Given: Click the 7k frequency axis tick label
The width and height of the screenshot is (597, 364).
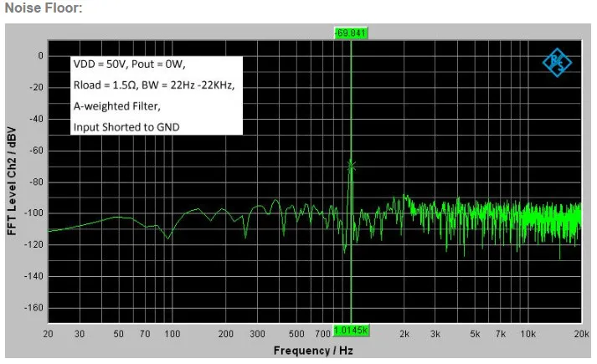Looking at the screenshot, I should tap(501, 334).
